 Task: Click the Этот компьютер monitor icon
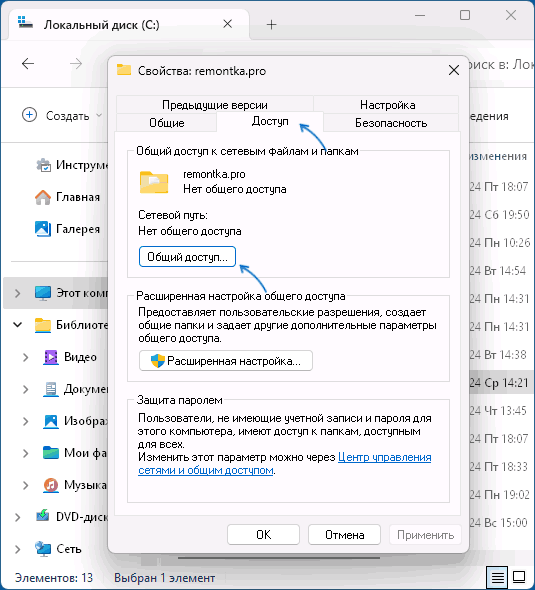click(43, 293)
